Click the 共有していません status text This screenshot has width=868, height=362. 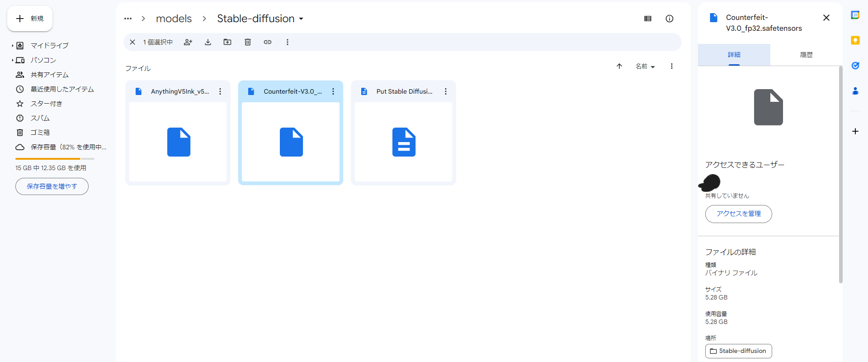coord(727,196)
